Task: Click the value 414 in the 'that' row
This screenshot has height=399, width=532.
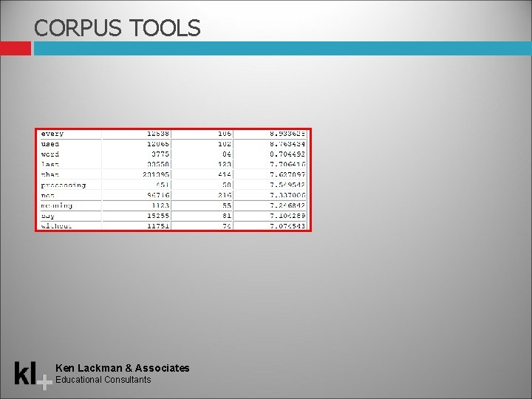Action: coord(225,174)
